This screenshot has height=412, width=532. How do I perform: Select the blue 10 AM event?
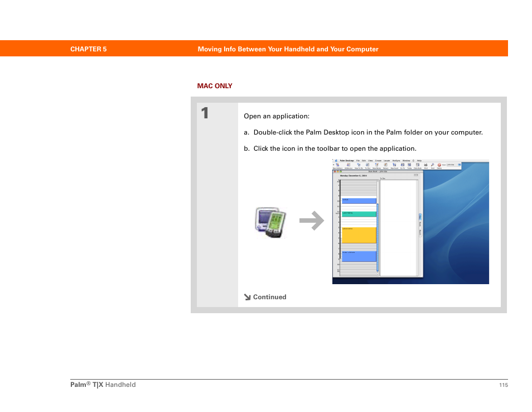[359, 201]
